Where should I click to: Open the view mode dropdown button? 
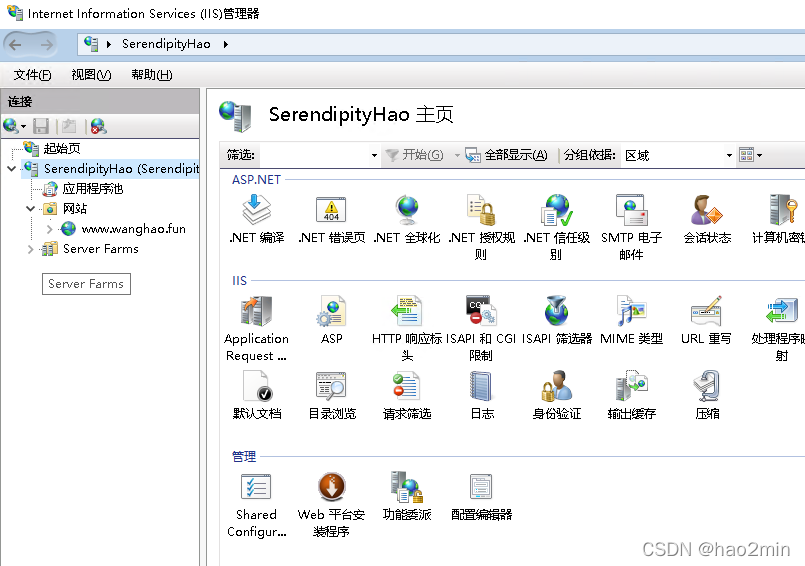click(x=750, y=155)
